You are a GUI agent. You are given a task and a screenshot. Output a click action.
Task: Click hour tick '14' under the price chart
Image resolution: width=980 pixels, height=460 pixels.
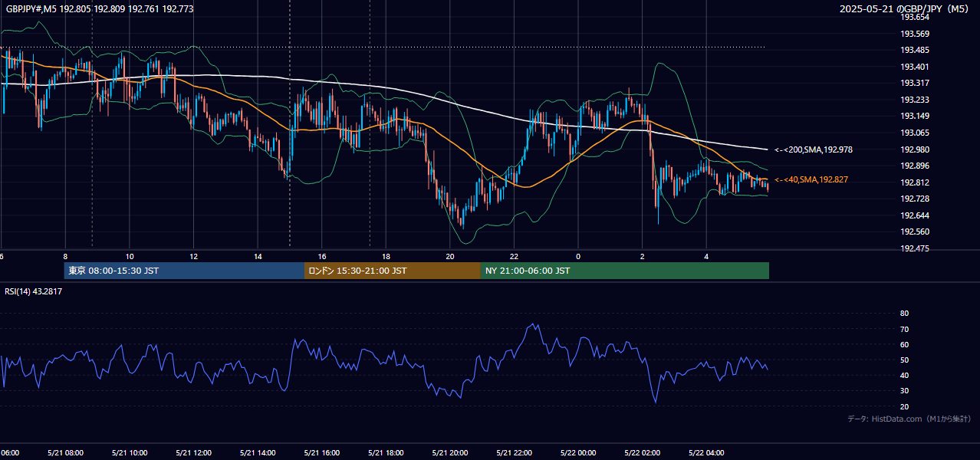[258, 256]
